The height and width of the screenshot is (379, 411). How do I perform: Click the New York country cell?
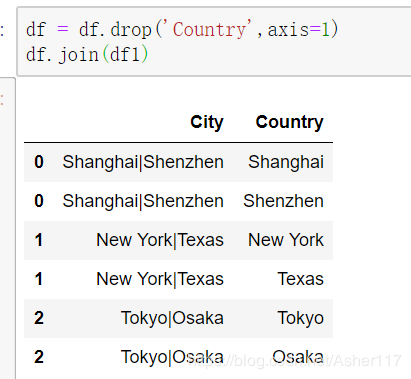tap(286, 240)
